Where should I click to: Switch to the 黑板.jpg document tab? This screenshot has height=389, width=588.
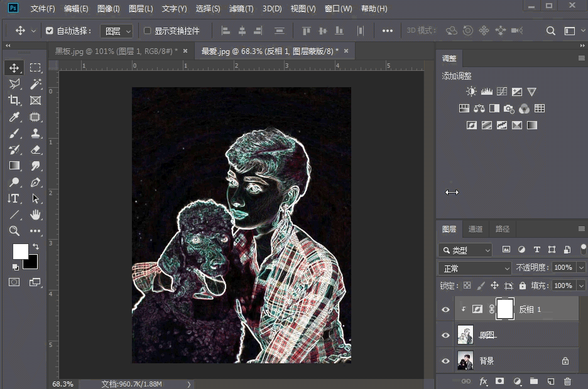tap(116, 51)
